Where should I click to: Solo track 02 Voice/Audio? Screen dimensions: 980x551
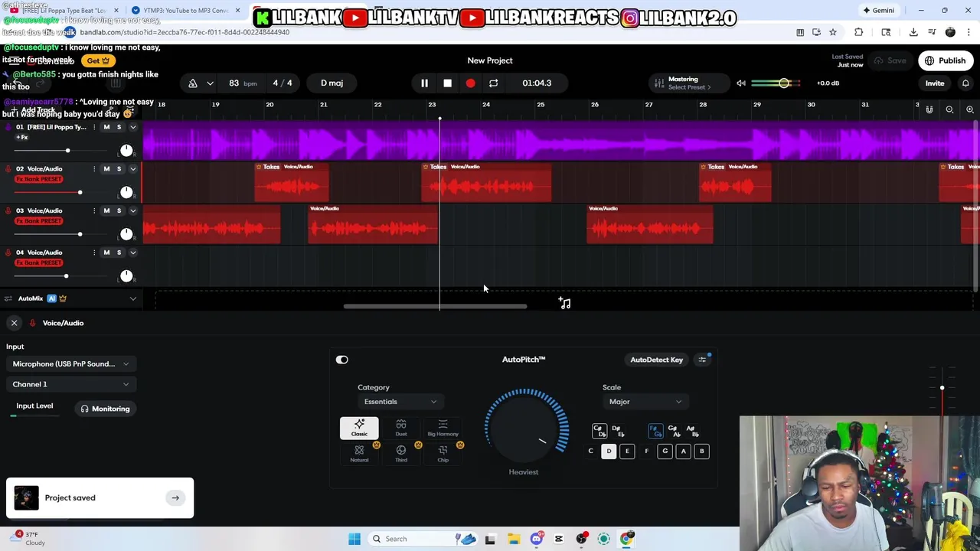pos(119,168)
